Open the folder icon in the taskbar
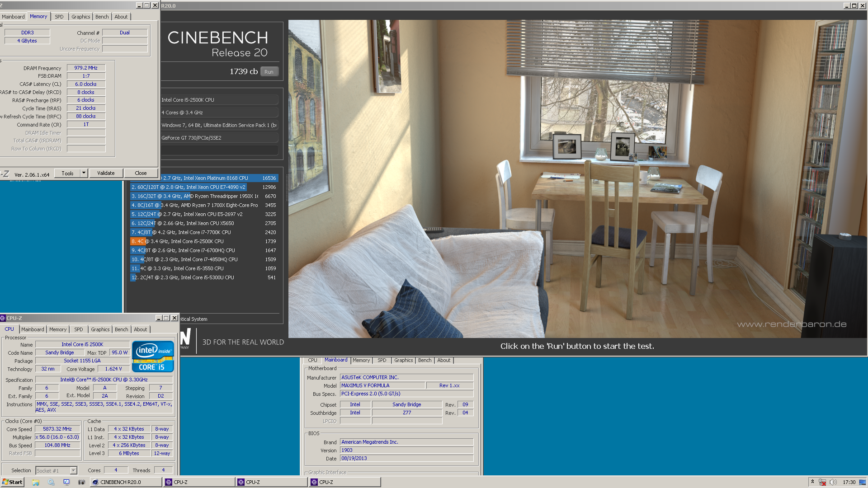 coord(36,482)
